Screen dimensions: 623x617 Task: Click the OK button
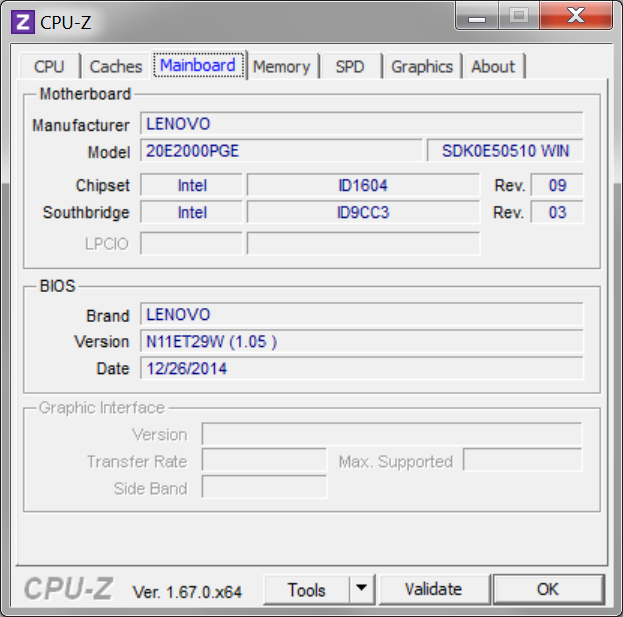[547, 589]
